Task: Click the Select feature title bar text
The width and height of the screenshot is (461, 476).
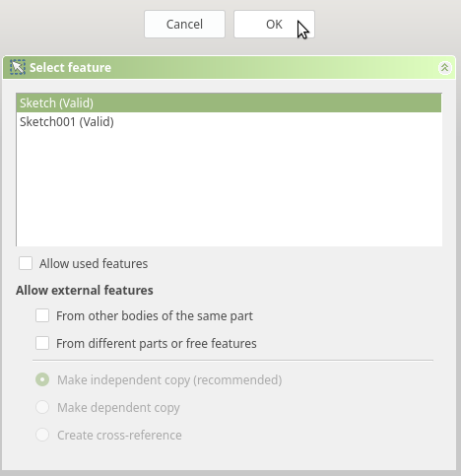Action: pos(70,68)
